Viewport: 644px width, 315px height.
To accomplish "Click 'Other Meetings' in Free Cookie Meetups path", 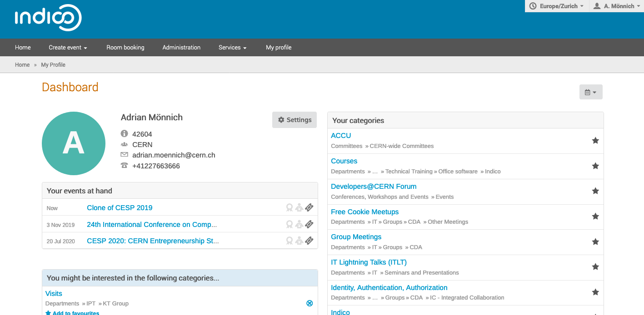I will (448, 222).
